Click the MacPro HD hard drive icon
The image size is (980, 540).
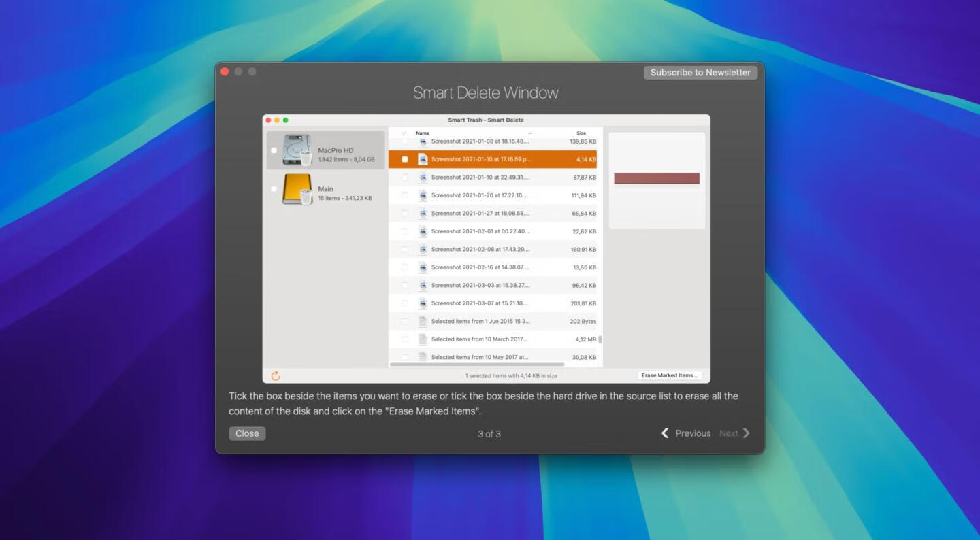pyautogui.click(x=297, y=150)
